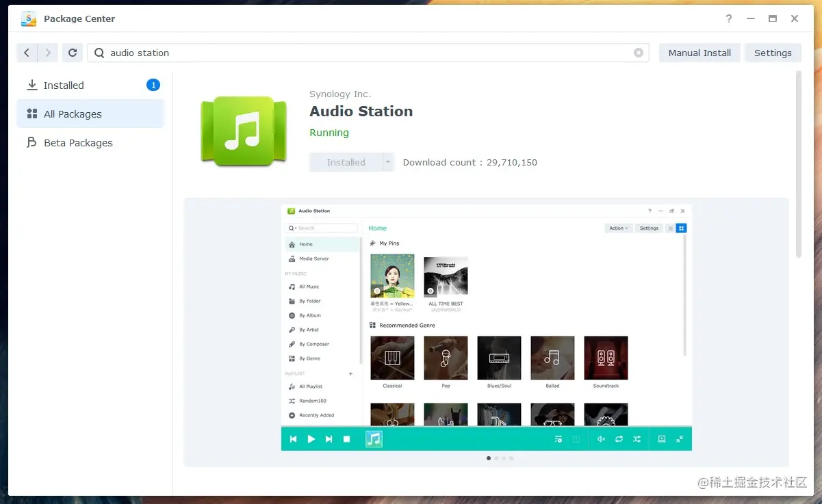
Task: Open the Installed status dropdown arrow
Action: tap(387, 162)
